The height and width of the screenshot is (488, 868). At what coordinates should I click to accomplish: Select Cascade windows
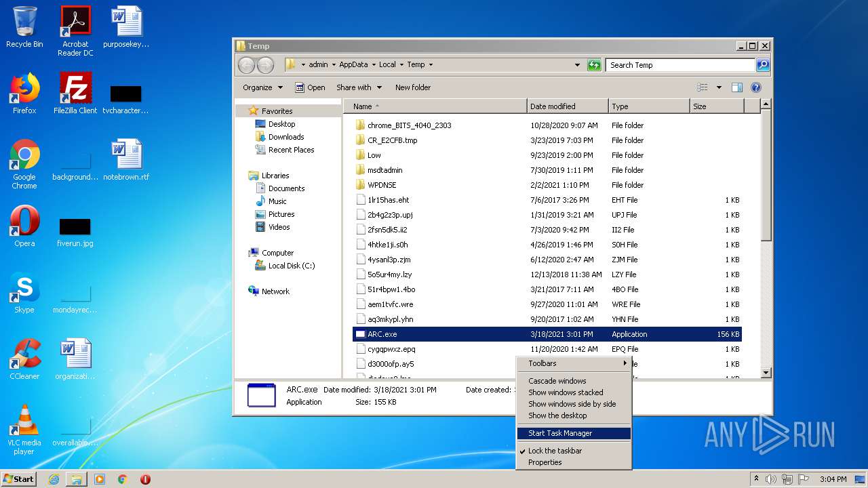pos(574,381)
